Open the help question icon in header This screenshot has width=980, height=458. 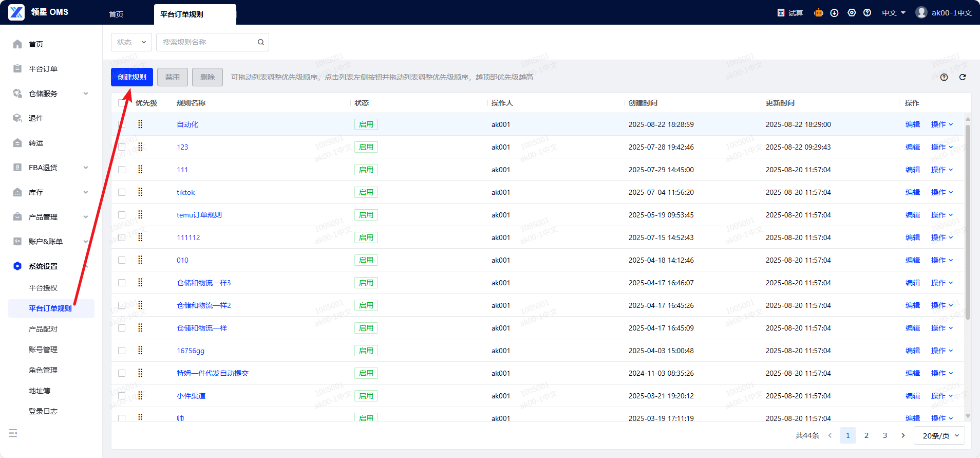pos(867,13)
